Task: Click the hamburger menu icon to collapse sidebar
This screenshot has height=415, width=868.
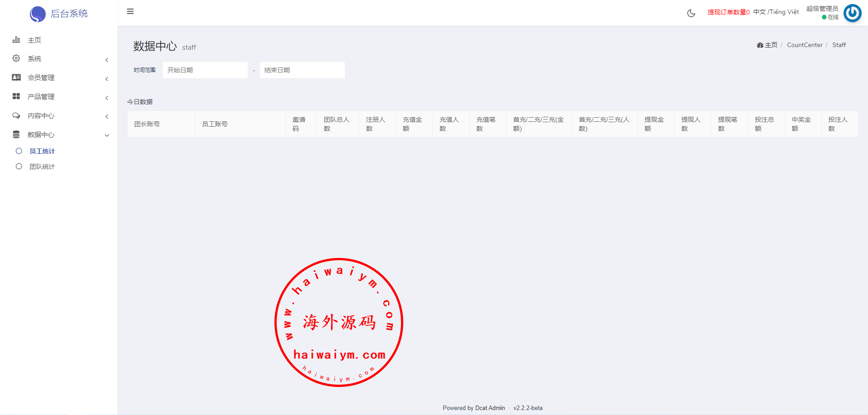Action: (x=130, y=12)
